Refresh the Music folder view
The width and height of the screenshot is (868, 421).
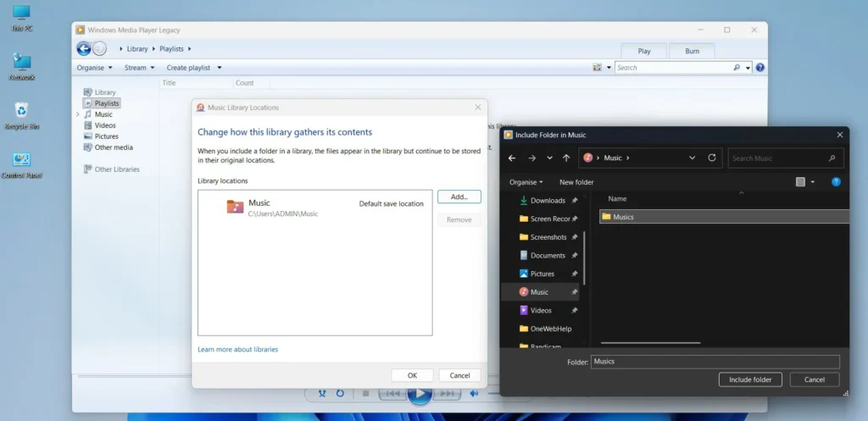tap(712, 158)
